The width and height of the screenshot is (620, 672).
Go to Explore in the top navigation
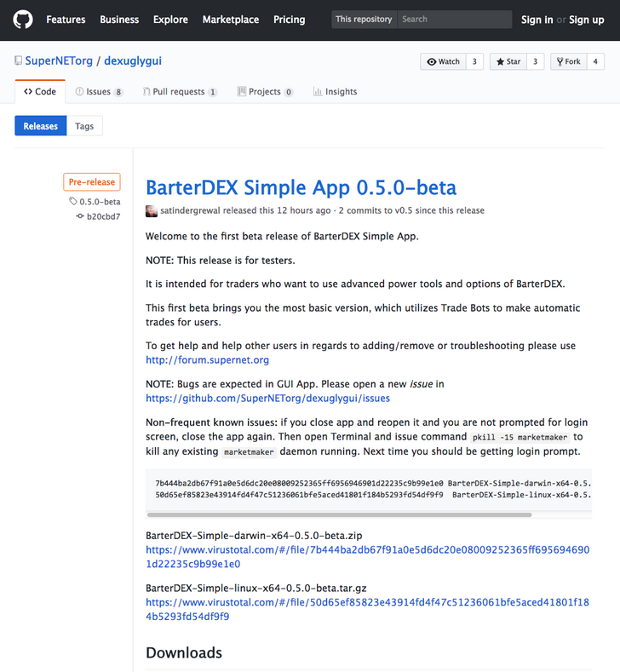coord(170,20)
